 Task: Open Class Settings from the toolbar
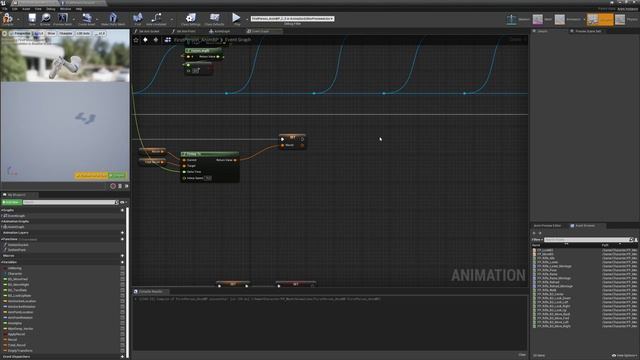click(191, 18)
